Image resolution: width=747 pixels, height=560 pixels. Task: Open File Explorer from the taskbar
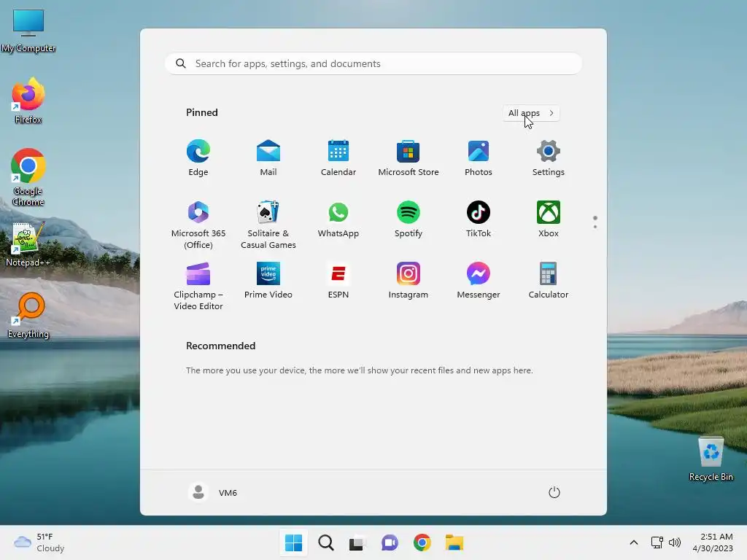tap(454, 542)
